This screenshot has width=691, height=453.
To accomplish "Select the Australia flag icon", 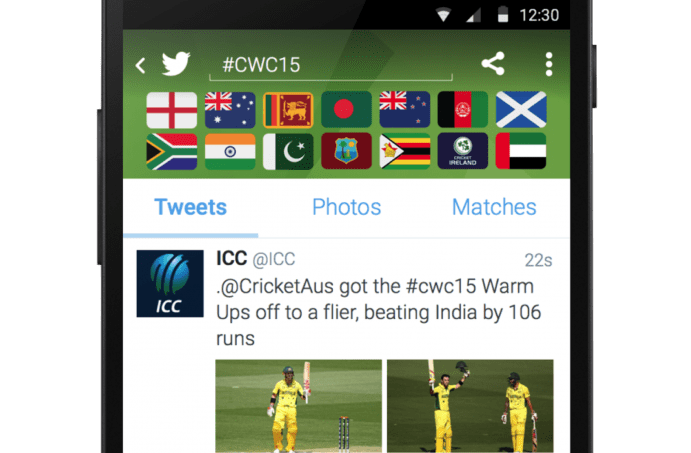I will pyautogui.click(x=230, y=110).
